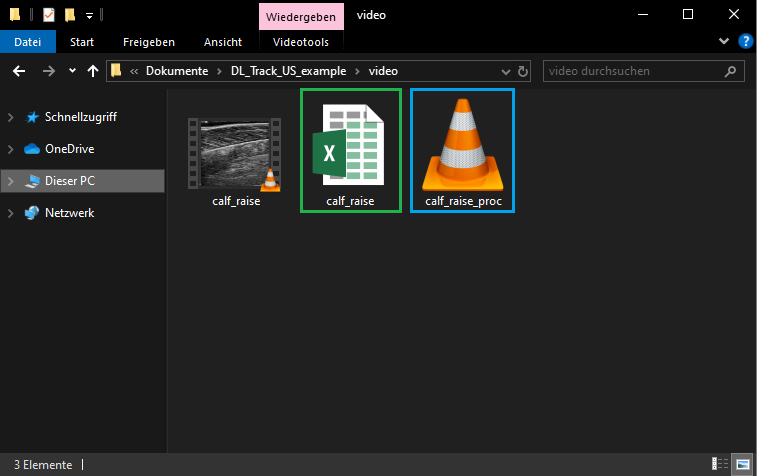The height and width of the screenshot is (476, 757).
Task: Switch to details list view in status bar
Action: click(x=720, y=464)
